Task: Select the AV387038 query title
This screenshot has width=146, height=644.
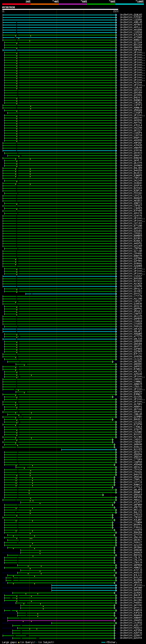Action: point(8,8)
